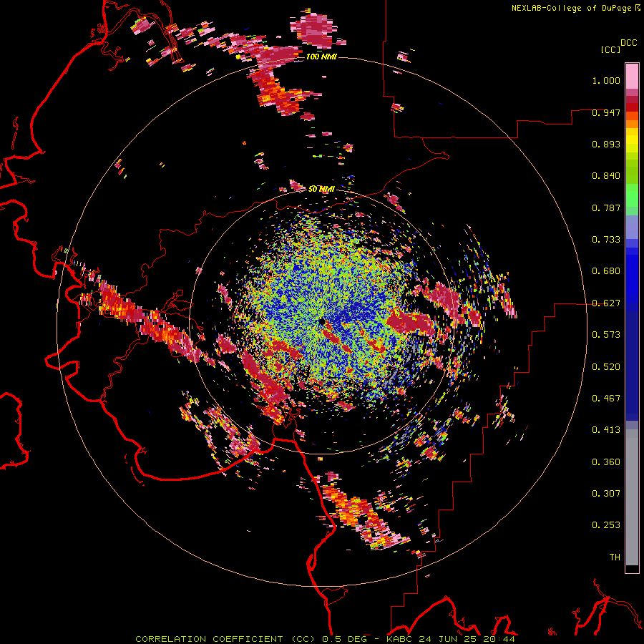Click the NEXLAB-College of DuPage header text
644x644 pixels.
pyautogui.click(x=571, y=8)
